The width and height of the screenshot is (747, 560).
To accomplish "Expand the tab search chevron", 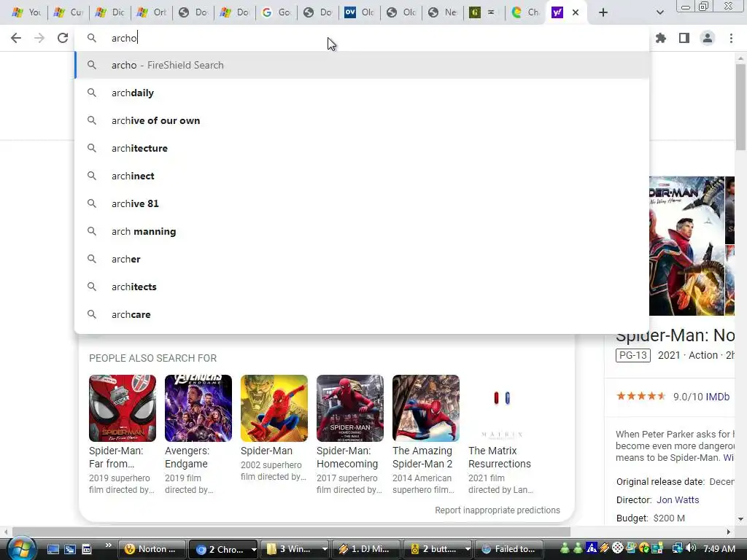I will pyautogui.click(x=659, y=12).
